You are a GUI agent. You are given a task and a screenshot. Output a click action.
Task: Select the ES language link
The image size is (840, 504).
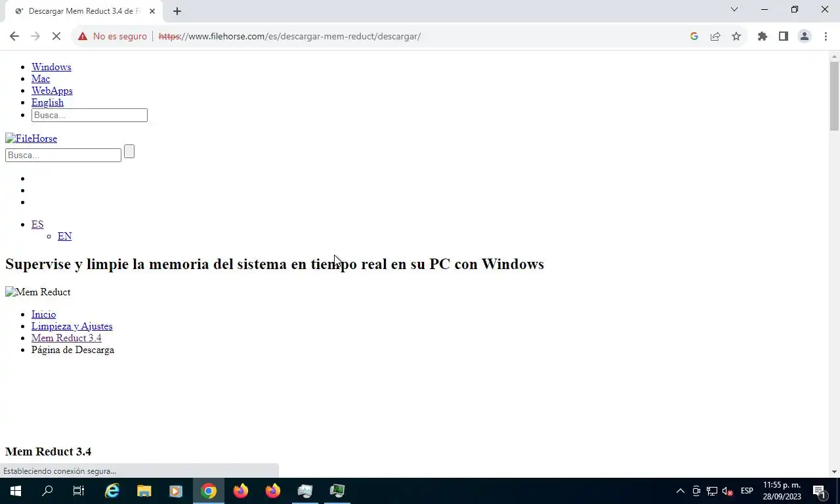37,224
